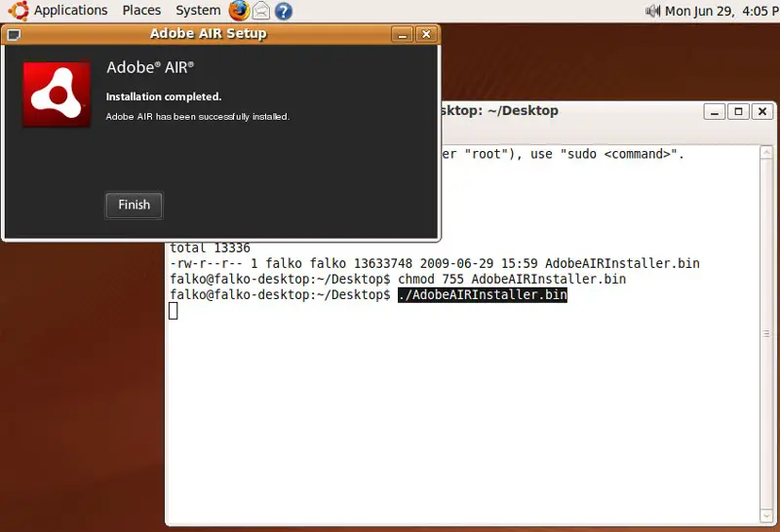Close the Adobe AIR Setup window
The width and height of the screenshot is (780, 532).
pyautogui.click(x=426, y=34)
